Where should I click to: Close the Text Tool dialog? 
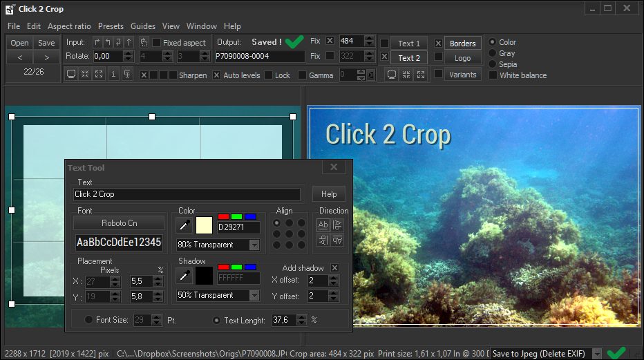click(334, 167)
